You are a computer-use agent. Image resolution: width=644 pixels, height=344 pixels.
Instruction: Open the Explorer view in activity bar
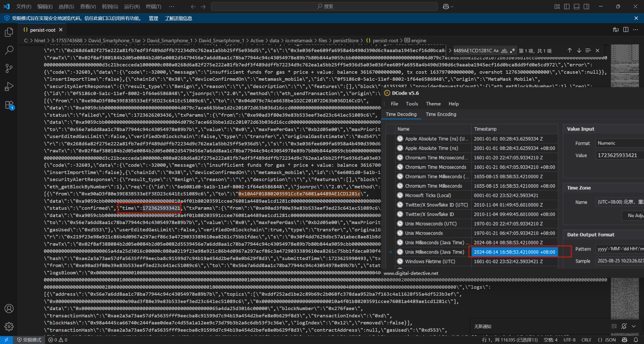tap(9, 32)
